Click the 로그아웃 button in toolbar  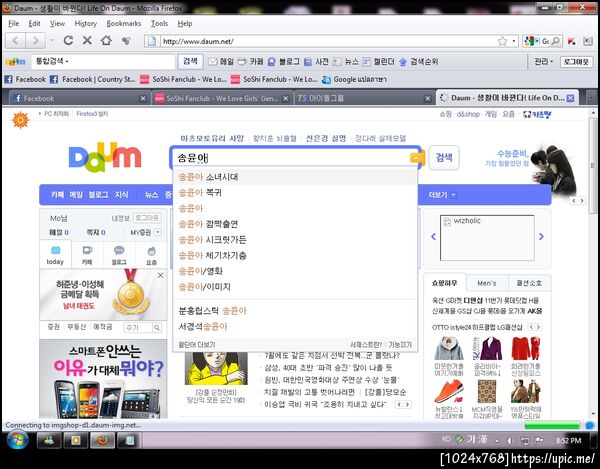(x=576, y=62)
